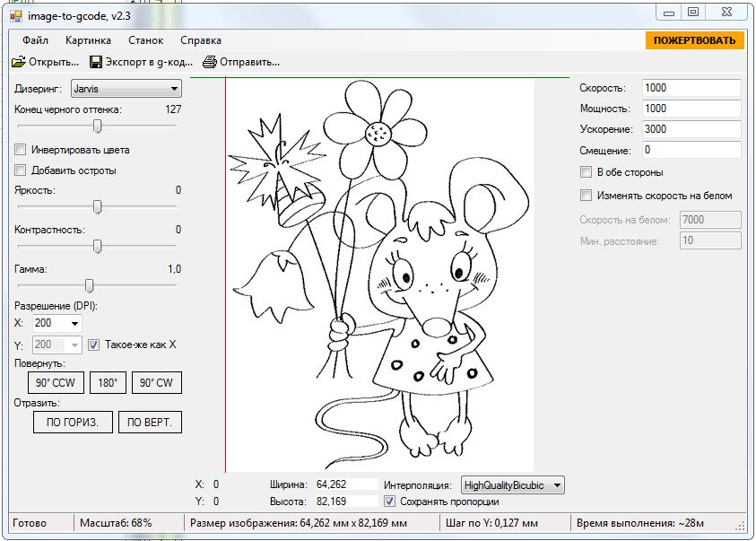Click the Яркость slider handle
The height and width of the screenshot is (541, 756).
(x=98, y=207)
